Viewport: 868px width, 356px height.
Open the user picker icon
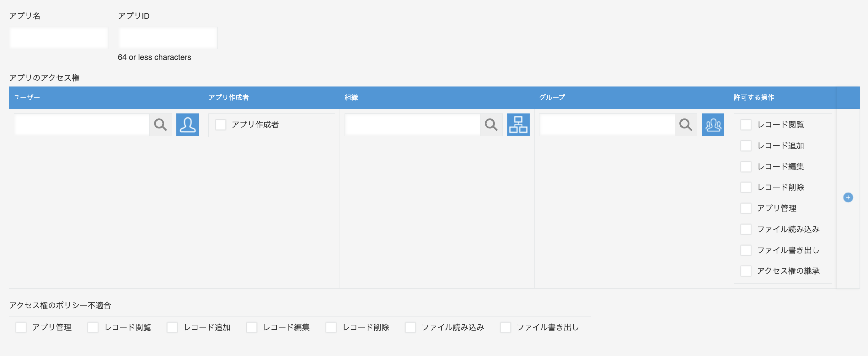(x=188, y=125)
